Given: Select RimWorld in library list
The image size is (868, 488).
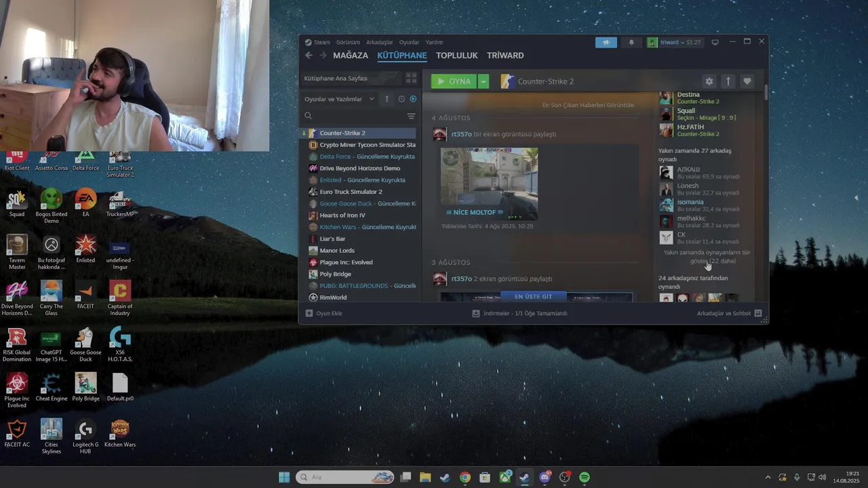Looking at the screenshot, I should pos(359,298).
